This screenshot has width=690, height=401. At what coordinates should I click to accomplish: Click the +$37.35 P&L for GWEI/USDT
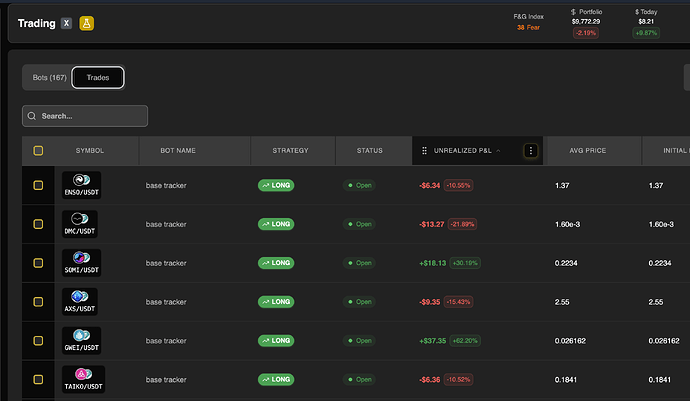(x=433, y=341)
